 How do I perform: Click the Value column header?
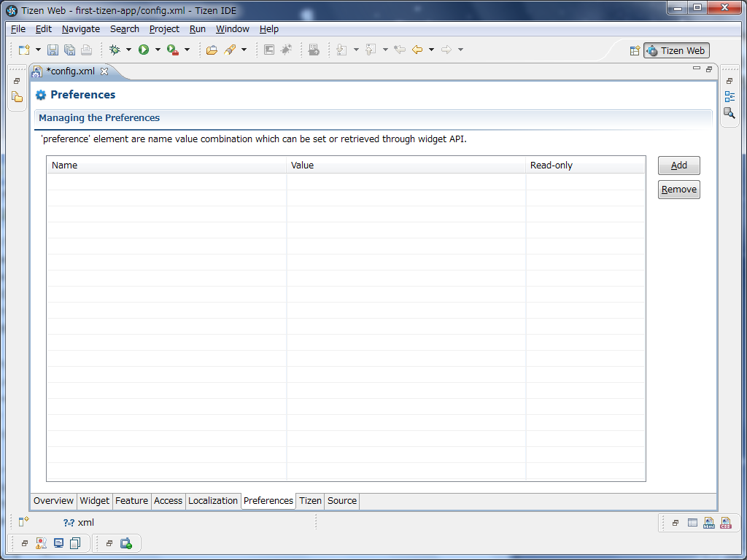[406, 166]
